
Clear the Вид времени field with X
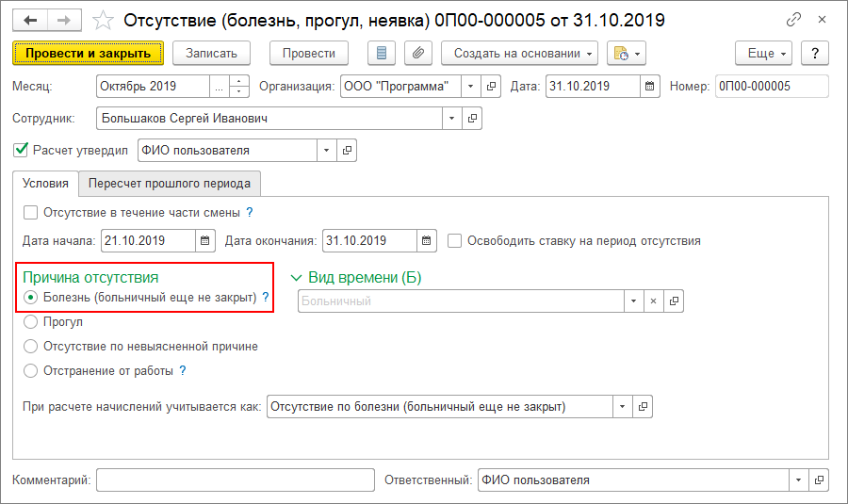653,301
